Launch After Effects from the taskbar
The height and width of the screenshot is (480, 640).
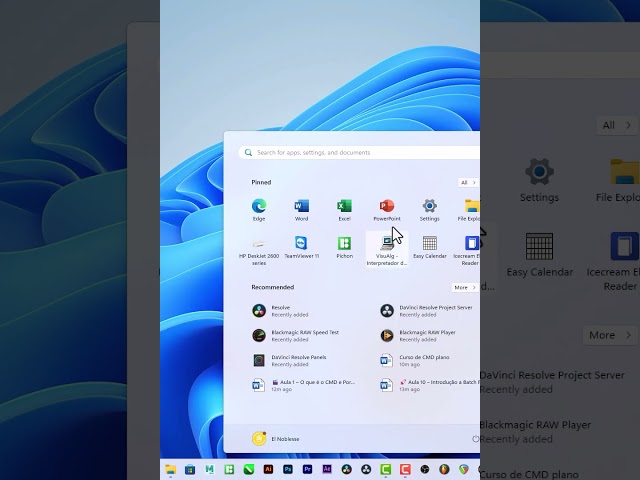(x=327, y=469)
